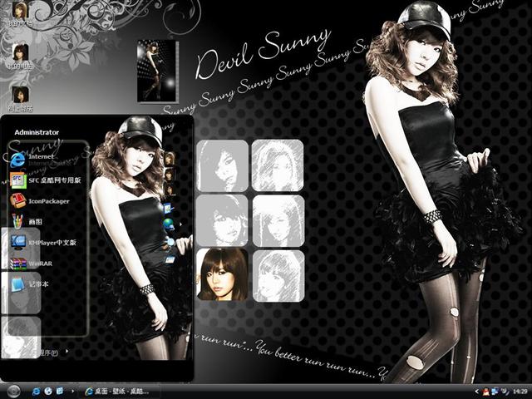532x399 pixels.
Task: Click the 14:29 clock in the taskbar
Action: click(520, 392)
